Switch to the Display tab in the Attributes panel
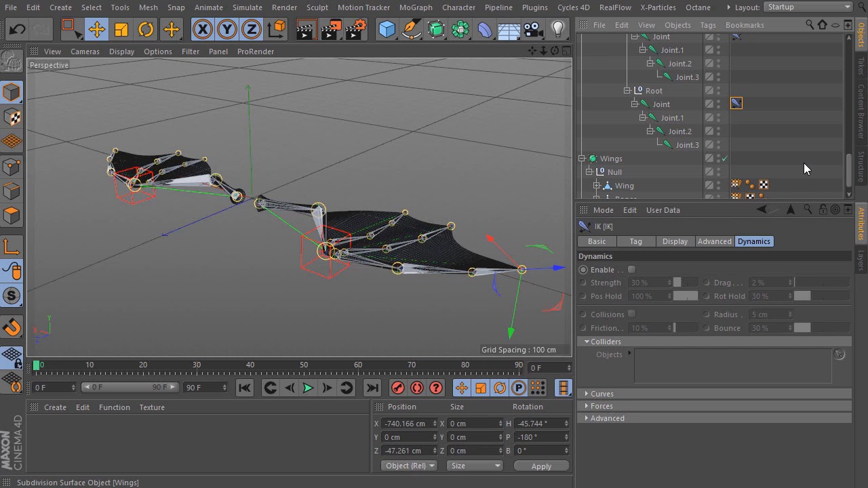Screen dimensions: 868x488 coord(675,241)
